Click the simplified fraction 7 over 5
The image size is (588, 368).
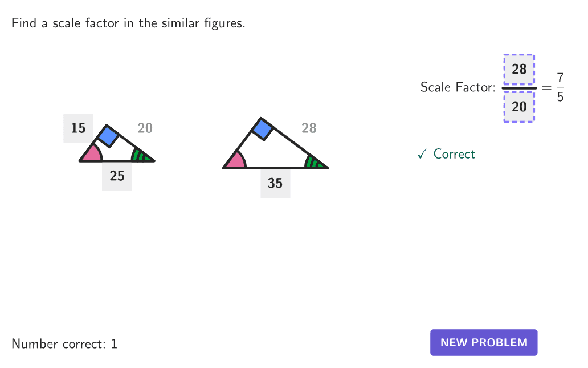coord(560,87)
